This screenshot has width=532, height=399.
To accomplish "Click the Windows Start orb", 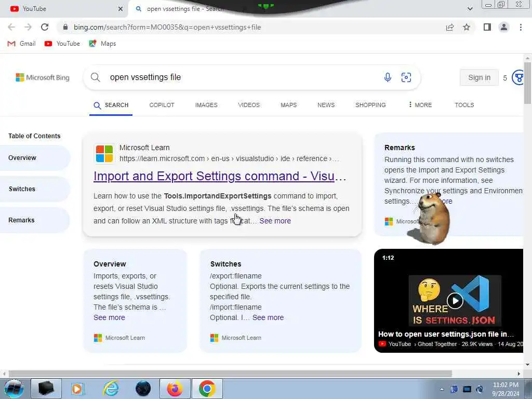I will [14, 389].
